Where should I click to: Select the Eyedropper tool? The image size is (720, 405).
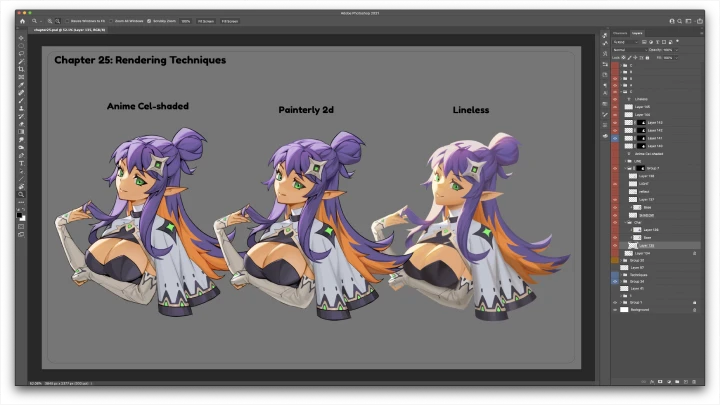pyautogui.click(x=21, y=85)
